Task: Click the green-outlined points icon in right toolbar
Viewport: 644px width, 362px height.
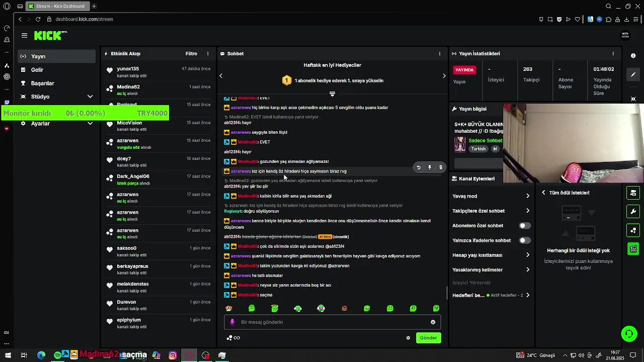Action: (633, 230)
